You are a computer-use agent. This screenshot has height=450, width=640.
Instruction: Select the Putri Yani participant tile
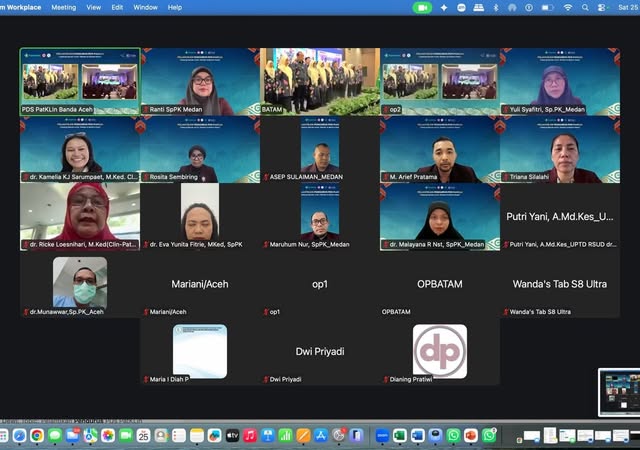[x=560, y=216]
